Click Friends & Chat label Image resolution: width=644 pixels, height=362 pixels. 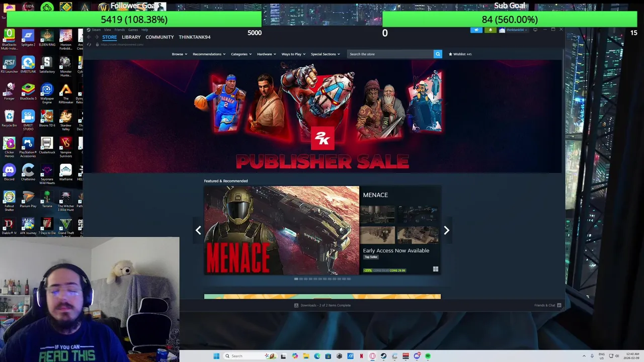coord(544,305)
